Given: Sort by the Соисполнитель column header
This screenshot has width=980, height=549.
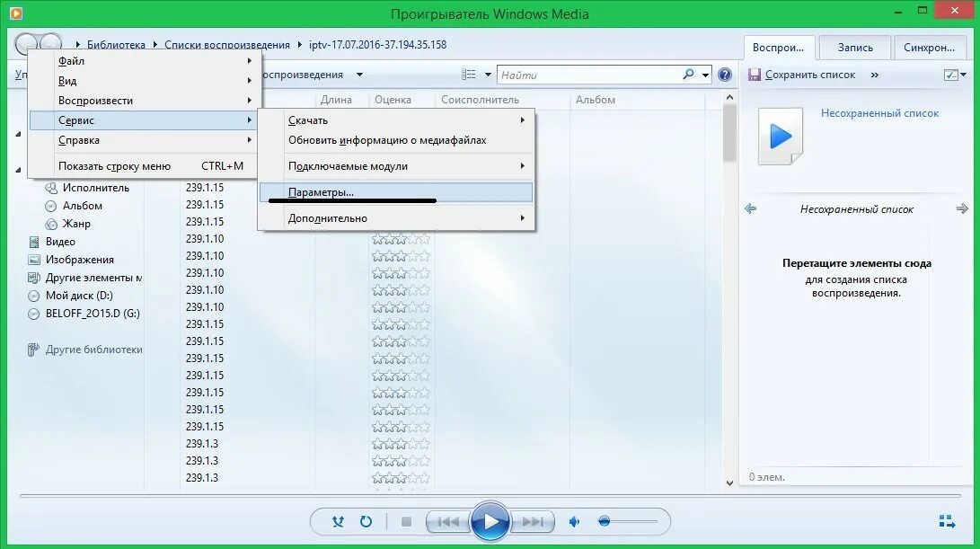Looking at the screenshot, I should point(480,100).
